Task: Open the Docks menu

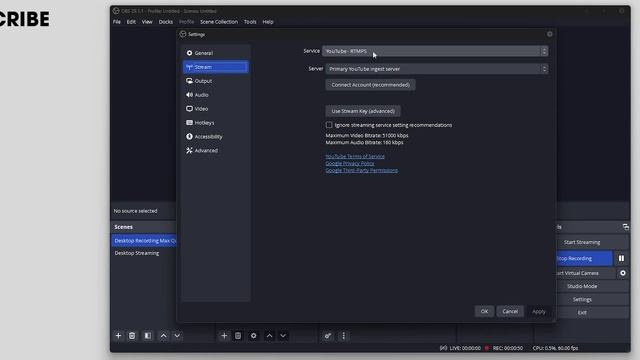Action: (166, 22)
